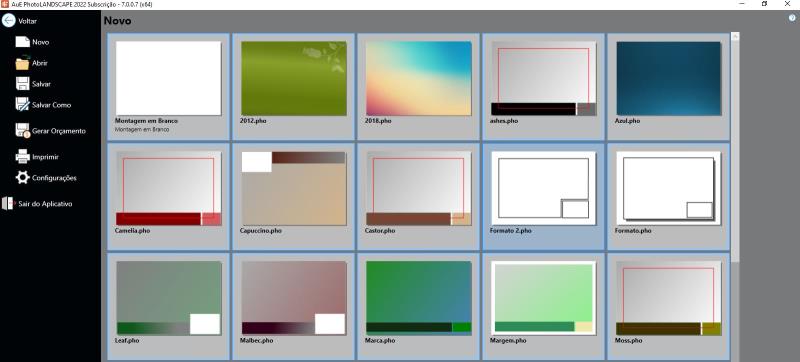Click the Voltar back arrow icon

8,21
